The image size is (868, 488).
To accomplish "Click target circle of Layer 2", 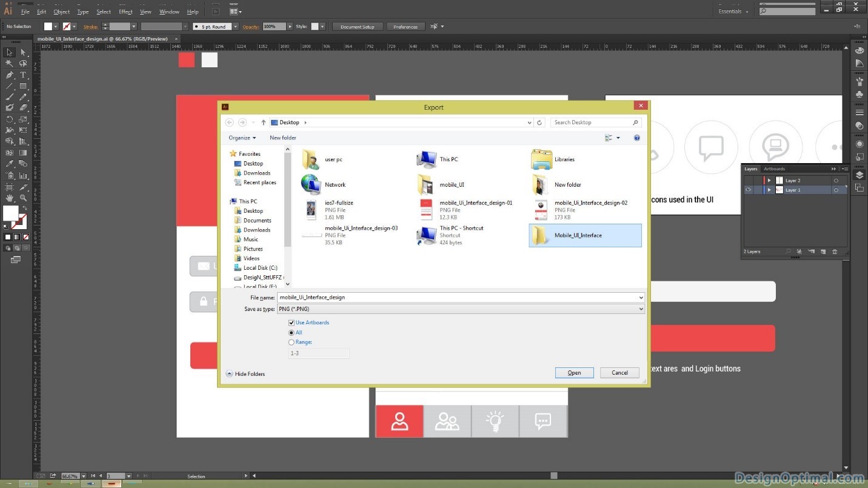I will point(836,181).
